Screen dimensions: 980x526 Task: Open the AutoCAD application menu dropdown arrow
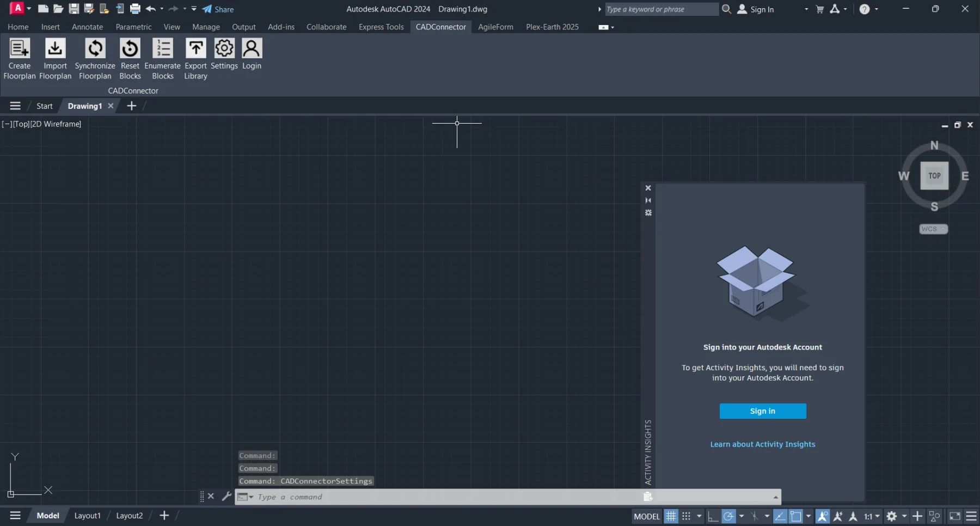point(29,9)
